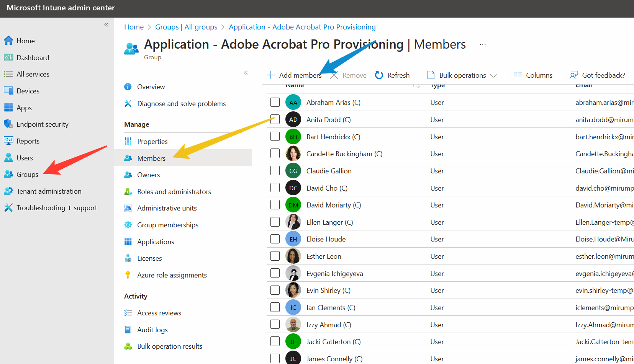634x364 pixels.
Task: Collapse the group menu pane chevron
Action: [246, 73]
